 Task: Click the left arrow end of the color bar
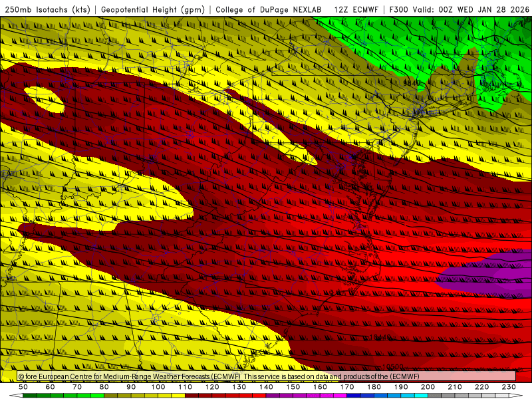(x=16, y=396)
